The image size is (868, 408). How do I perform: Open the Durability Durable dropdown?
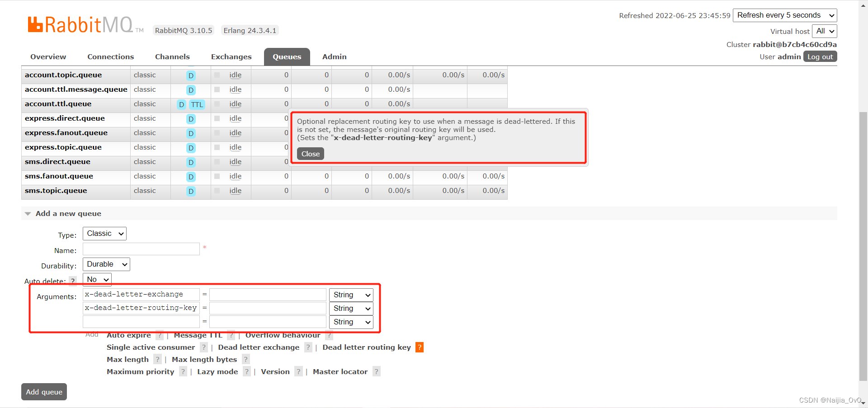pos(106,264)
